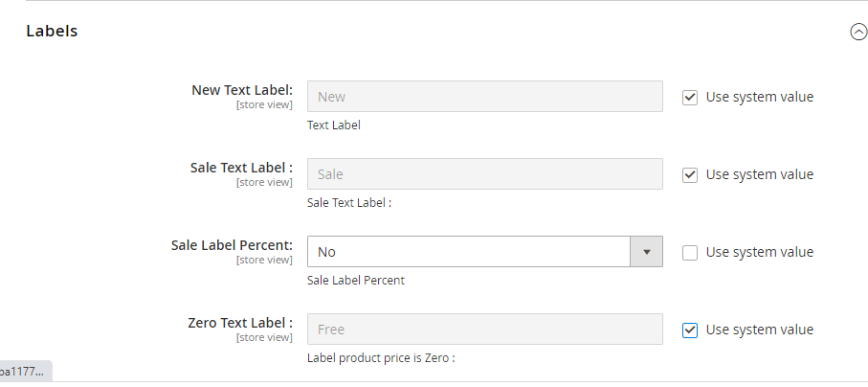Image resolution: width=868 pixels, height=387 pixels.
Task: Uncheck Use system value for Zero Text Label
Action: point(690,330)
